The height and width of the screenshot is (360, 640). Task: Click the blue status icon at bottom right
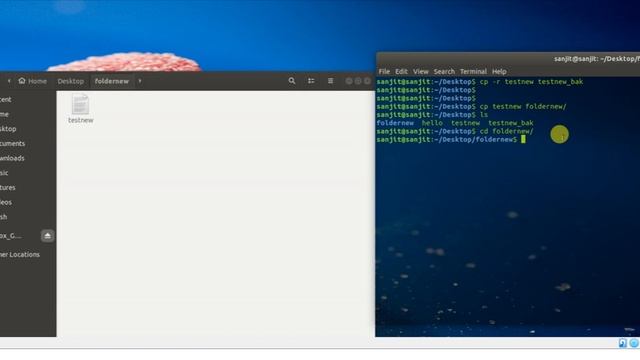[634, 343]
